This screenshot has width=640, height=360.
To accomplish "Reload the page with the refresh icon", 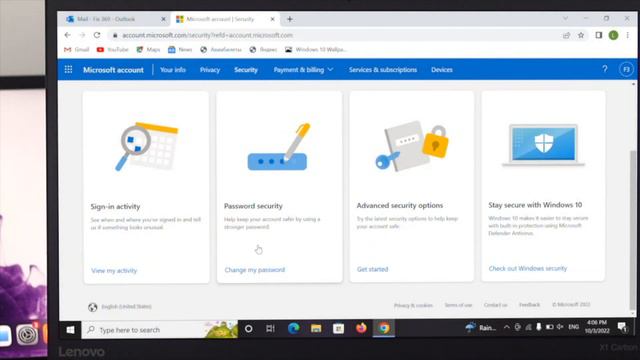I will pos(97,35).
